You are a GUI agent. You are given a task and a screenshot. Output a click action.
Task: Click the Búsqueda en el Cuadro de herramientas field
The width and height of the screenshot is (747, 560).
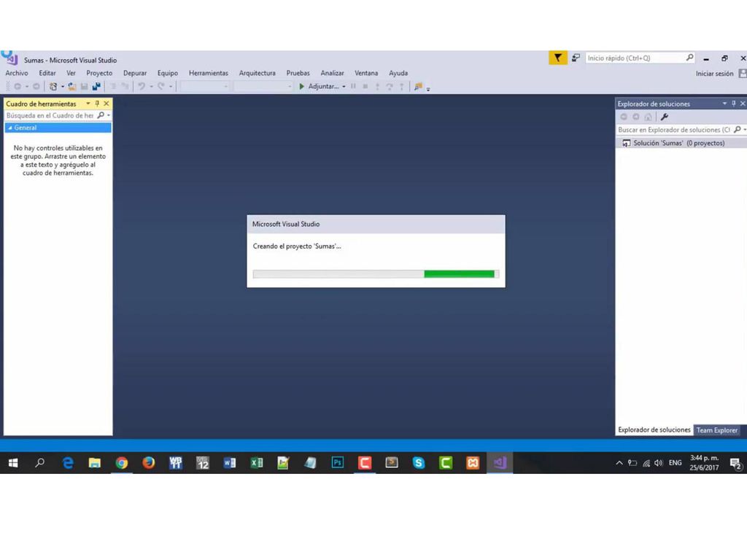[x=58, y=115]
